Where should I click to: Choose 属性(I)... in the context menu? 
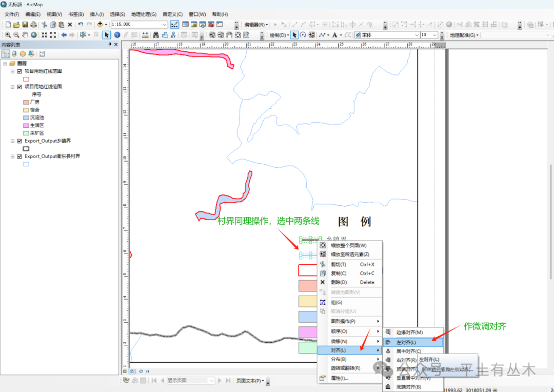350,378
